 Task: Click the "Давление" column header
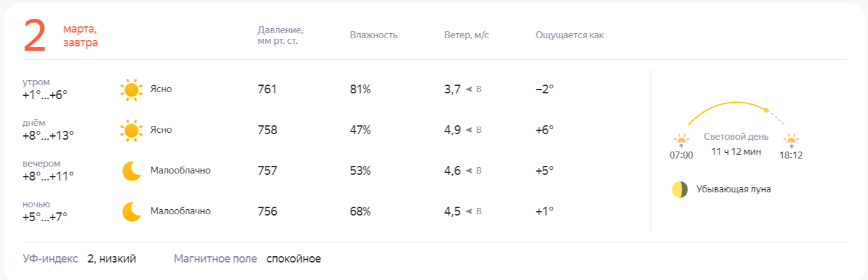281,35
